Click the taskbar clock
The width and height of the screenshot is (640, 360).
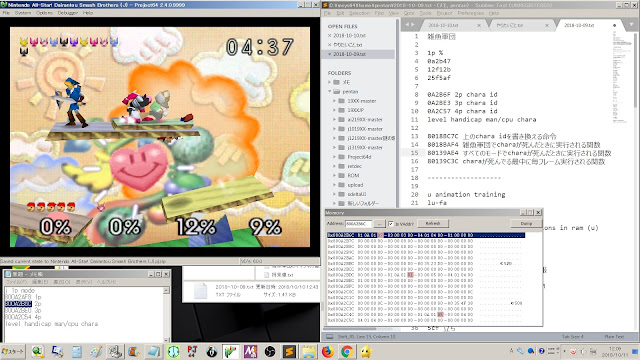click(x=615, y=351)
